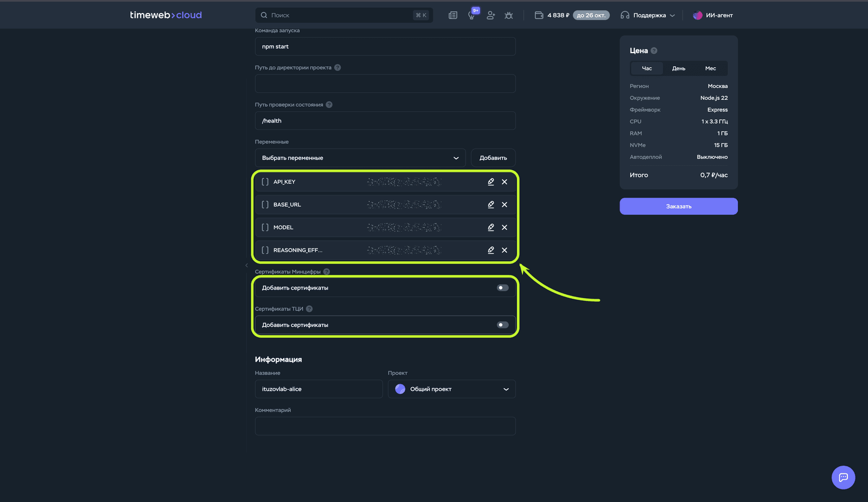The height and width of the screenshot is (502, 868).
Task: Enable Минцифры certificates toggle
Action: 503,288
